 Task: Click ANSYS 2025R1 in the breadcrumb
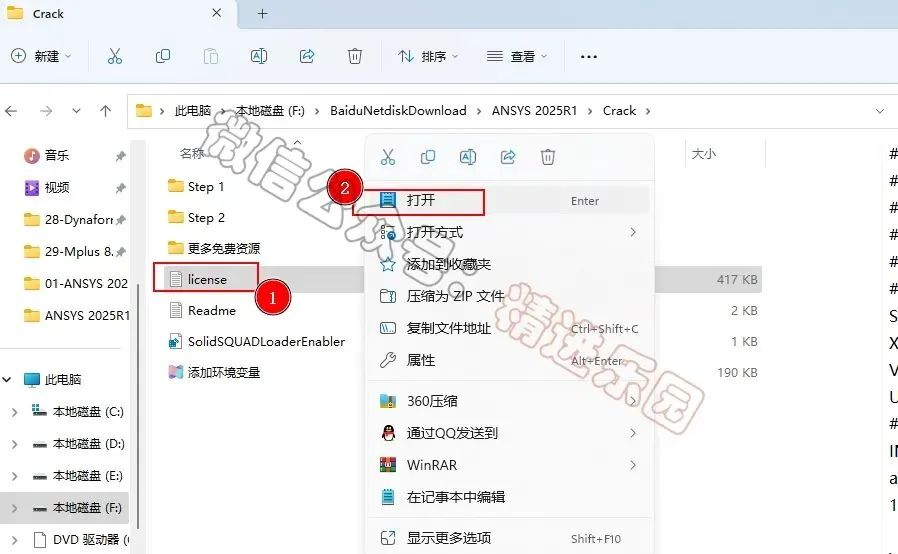point(534,111)
